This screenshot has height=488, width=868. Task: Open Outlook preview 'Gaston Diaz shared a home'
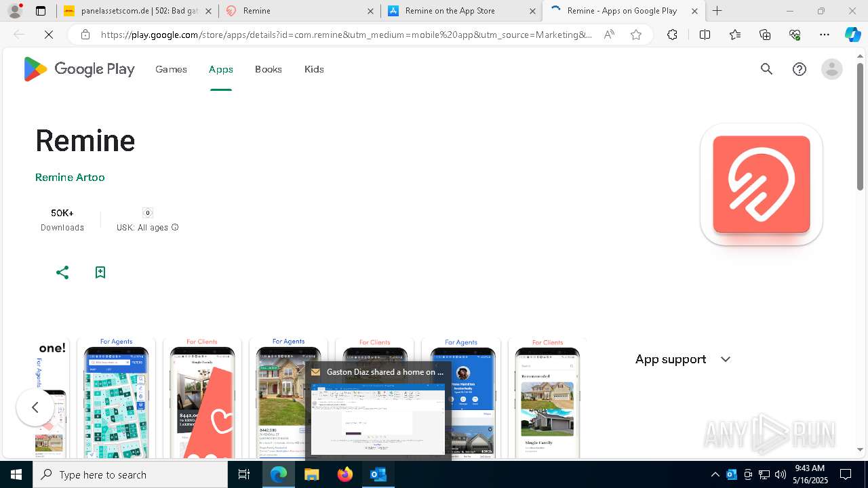378,411
